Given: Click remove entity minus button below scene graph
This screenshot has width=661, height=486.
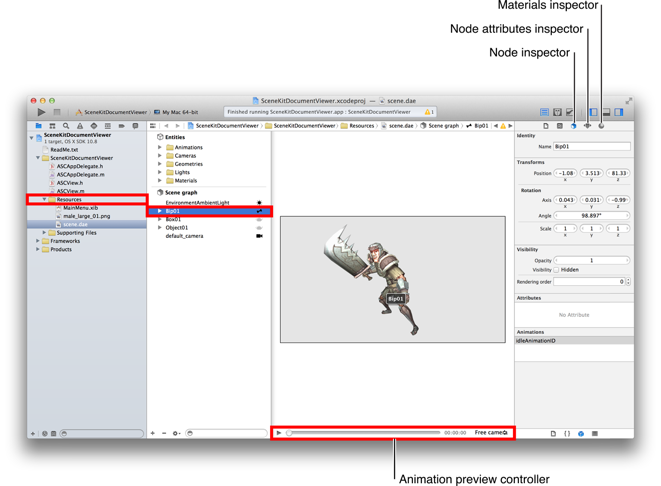Looking at the screenshot, I should click(164, 433).
